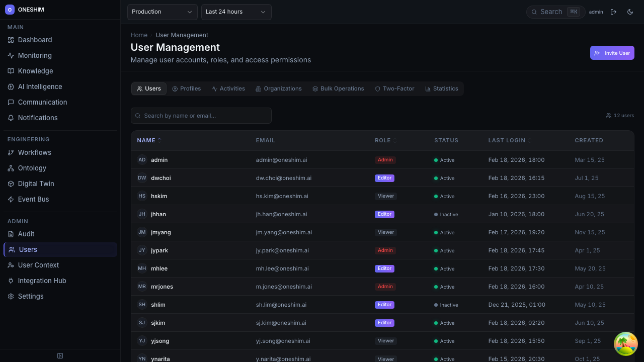Navigate to Integration Hub
Image resolution: width=644 pixels, height=362 pixels.
(42, 281)
